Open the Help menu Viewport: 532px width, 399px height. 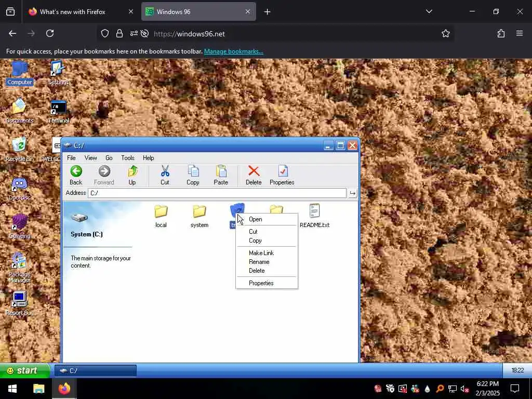[148, 158]
